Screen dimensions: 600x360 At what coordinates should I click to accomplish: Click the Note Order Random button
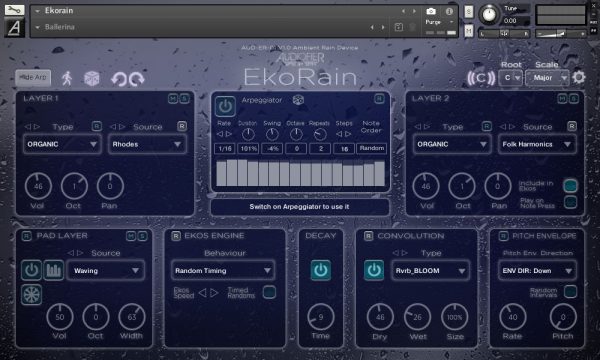coord(371,148)
